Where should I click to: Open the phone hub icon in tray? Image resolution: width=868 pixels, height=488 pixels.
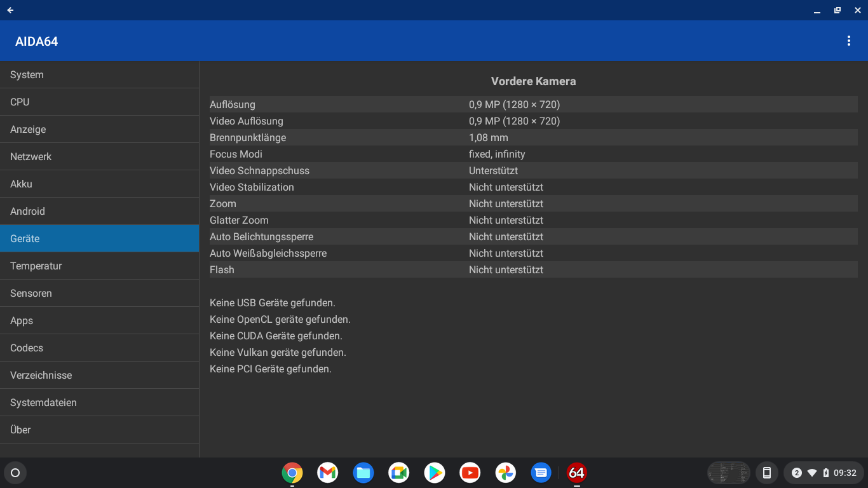[x=767, y=473]
